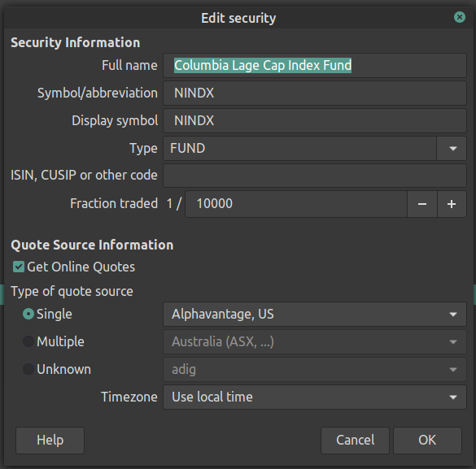Click the Fraction traded value 10000
The image size is (476, 469).
296,204
